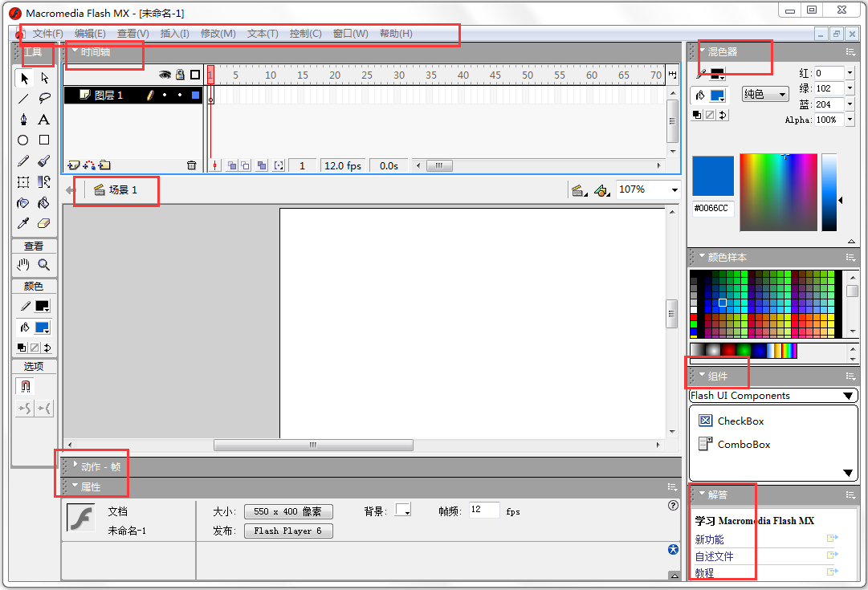Viewport: 868px width, 590px height.
Task: Select the Brush tool
Action: 44,161
